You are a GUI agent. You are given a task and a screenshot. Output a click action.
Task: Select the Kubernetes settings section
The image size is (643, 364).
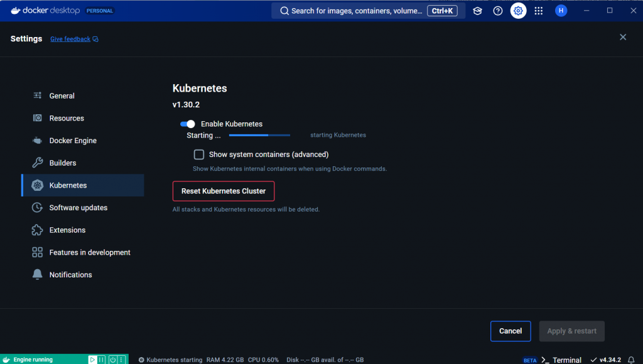click(83, 185)
